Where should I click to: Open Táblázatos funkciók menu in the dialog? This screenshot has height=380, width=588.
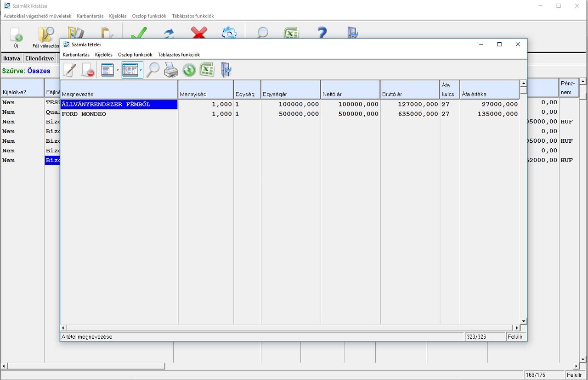click(x=179, y=55)
